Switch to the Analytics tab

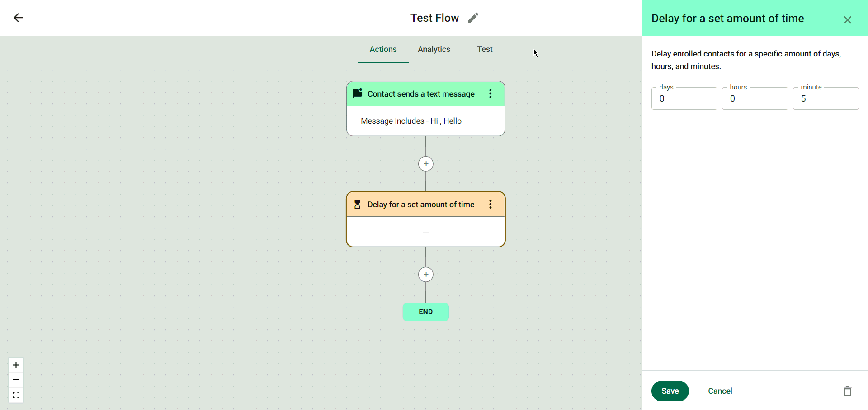click(x=434, y=49)
